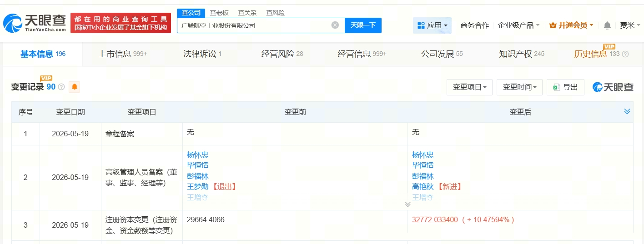
Task: Click the red promotional banner in header
Action: (x=121, y=23)
